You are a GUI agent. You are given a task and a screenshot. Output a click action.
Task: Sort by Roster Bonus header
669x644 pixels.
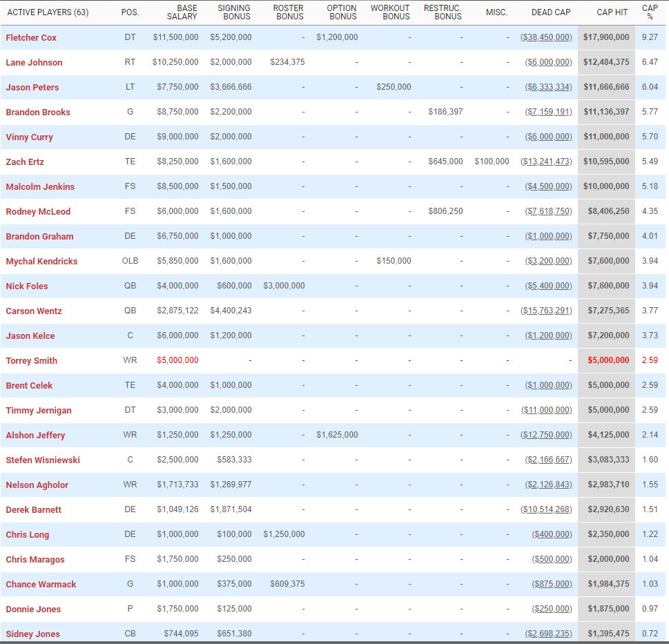[x=289, y=12]
